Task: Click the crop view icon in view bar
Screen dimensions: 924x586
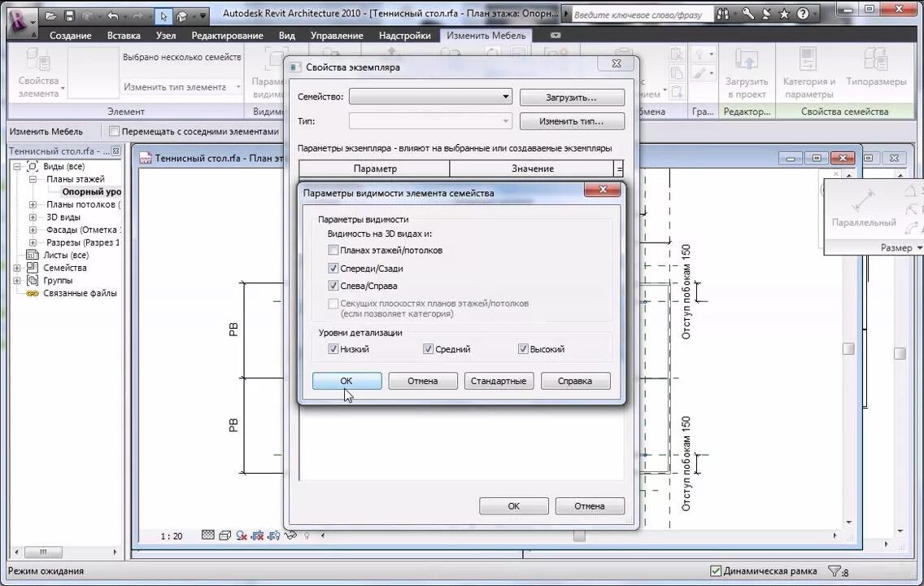Action: tap(258, 536)
